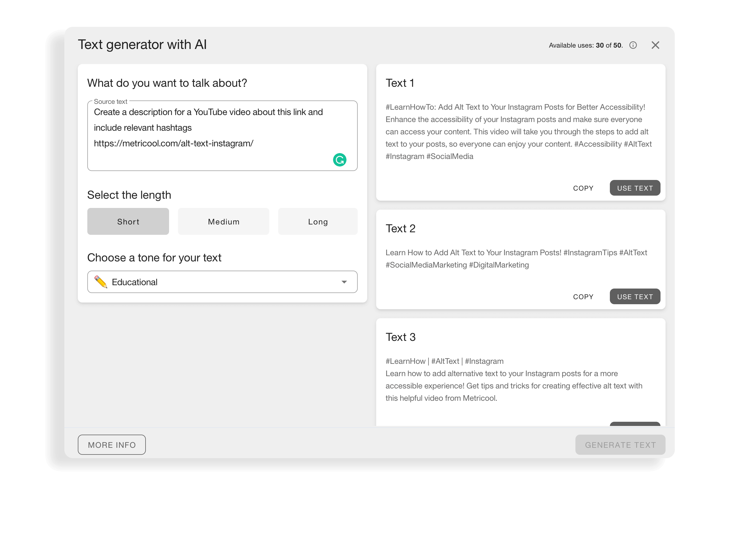The image size is (740, 560).
Task: Click the metricool.com alt-text-instagram URL
Action: coord(174,143)
